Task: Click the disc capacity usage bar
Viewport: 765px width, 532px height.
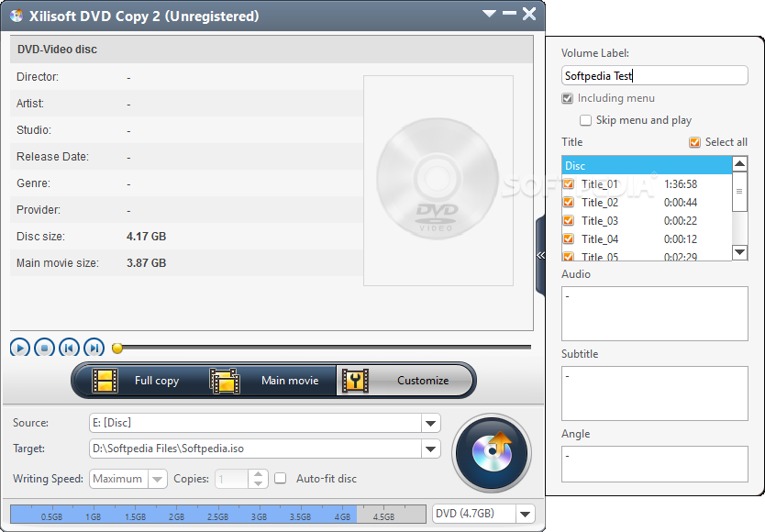Action: 218,515
